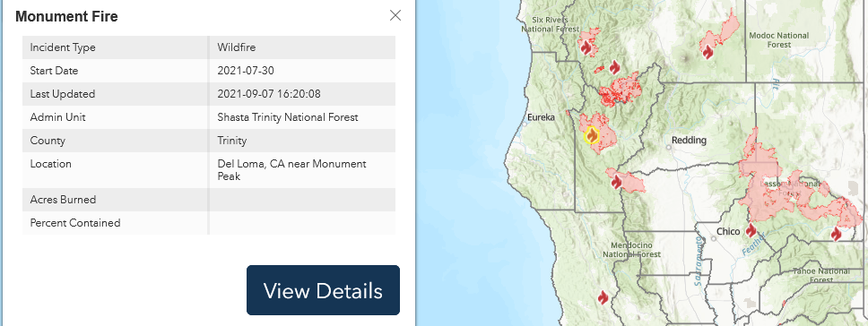The height and width of the screenshot is (326, 868).
Task: Click the Eureka city label on map
Action: (x=541, y=117)
